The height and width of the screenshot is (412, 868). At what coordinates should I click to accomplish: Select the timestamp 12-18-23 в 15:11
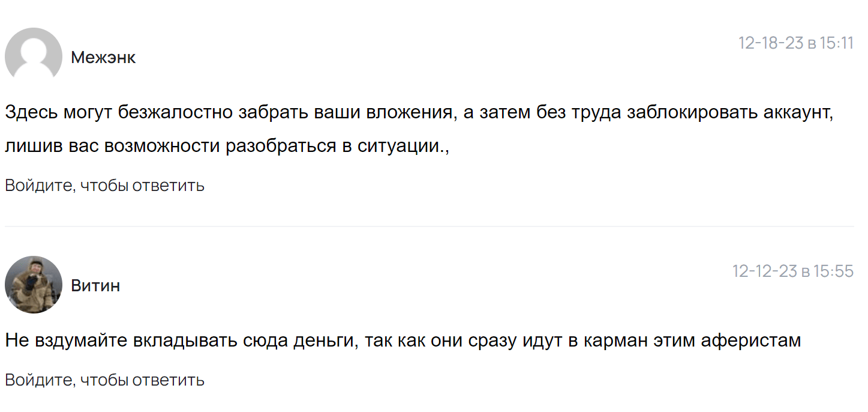click(795, 43)
